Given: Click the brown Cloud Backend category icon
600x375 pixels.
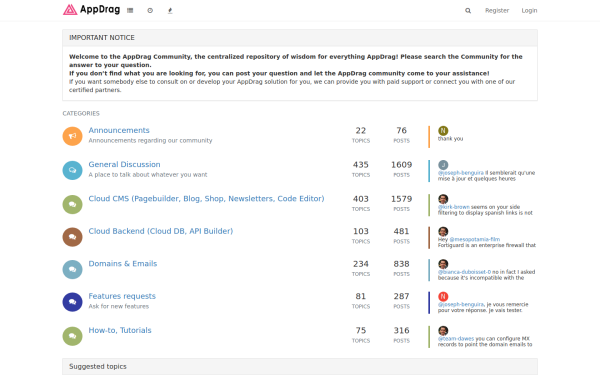Looking at the screenshot, I should click(x=72, y=237).
